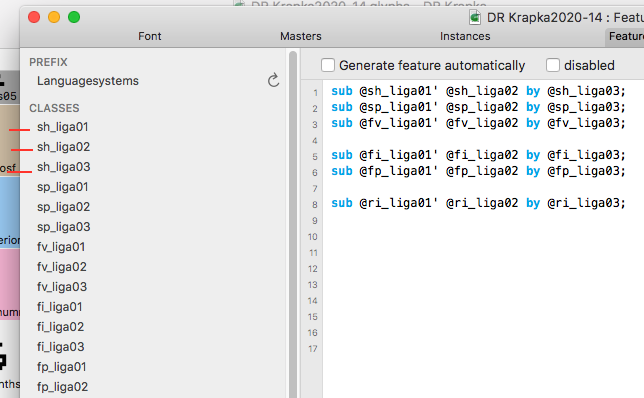Select Languagesystems under PREFIX
Screen dimensions: 644x398
click(x=88, y=81)
